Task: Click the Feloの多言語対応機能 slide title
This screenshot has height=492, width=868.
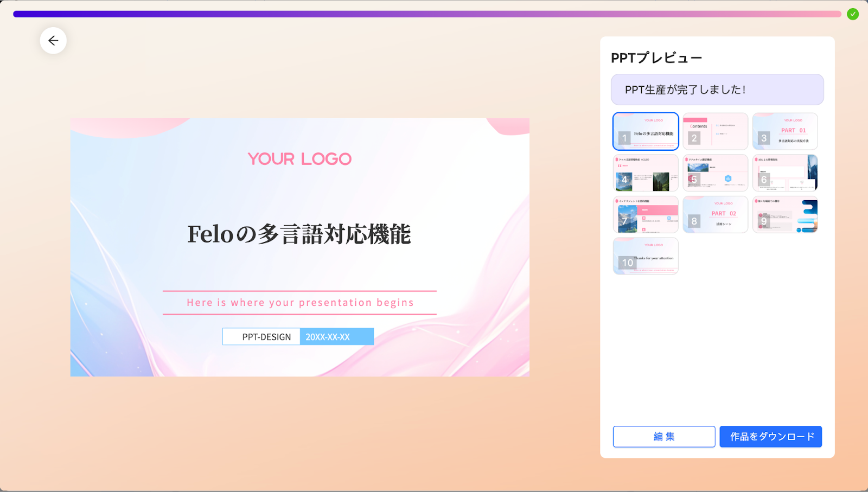Action: pos(299,234)
